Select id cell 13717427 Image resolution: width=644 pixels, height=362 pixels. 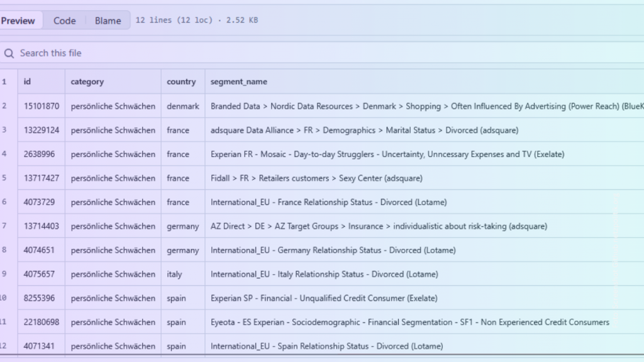click(x=41, y=178)
